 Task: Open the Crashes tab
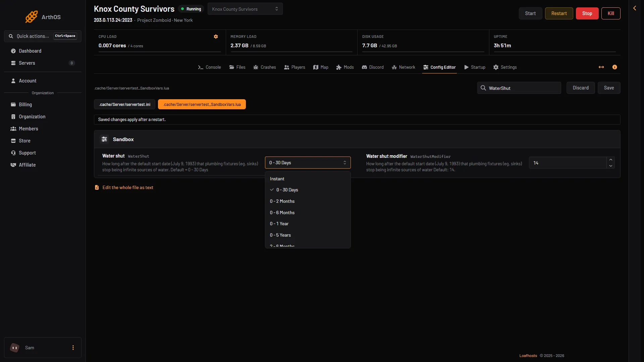tap(264, 67)
